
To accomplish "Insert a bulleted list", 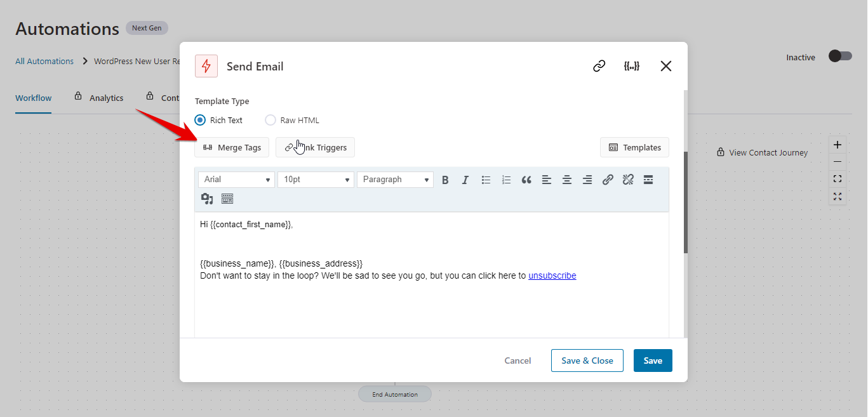I will (x=486, y=180).
